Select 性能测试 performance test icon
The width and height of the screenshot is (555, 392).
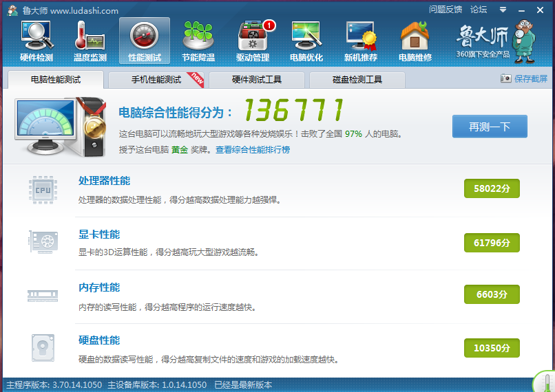click(x=145, y=41)
